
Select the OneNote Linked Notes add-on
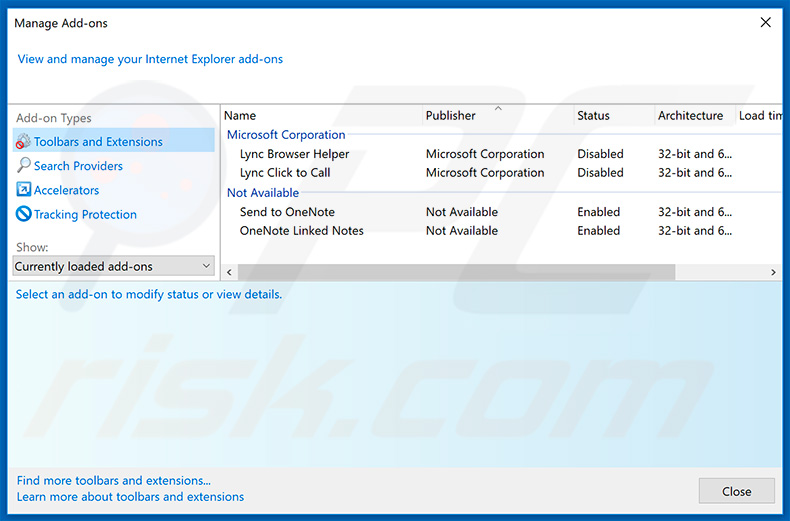[301, 231]
